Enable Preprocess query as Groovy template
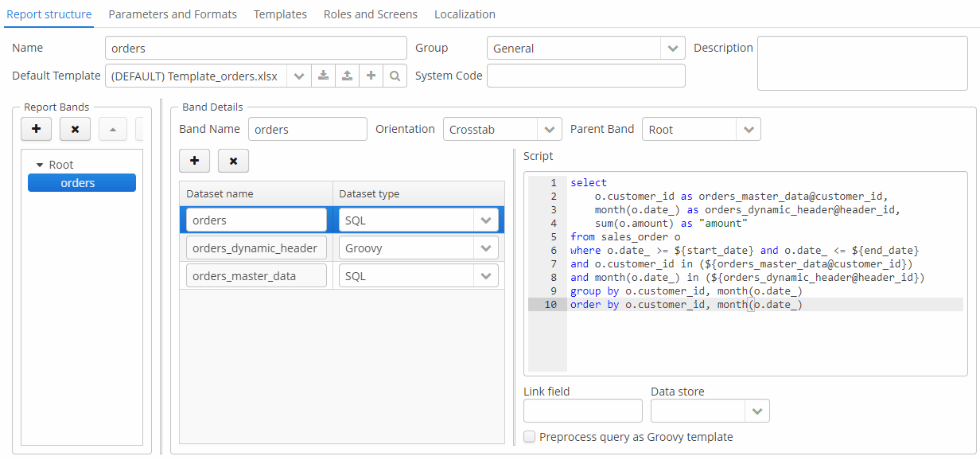 530,437
